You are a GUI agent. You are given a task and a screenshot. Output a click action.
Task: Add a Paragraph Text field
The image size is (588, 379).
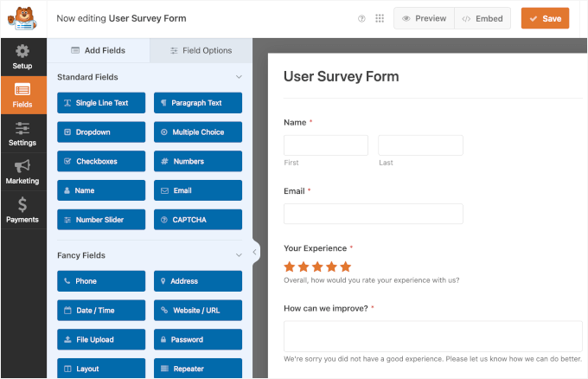(198, 103)
